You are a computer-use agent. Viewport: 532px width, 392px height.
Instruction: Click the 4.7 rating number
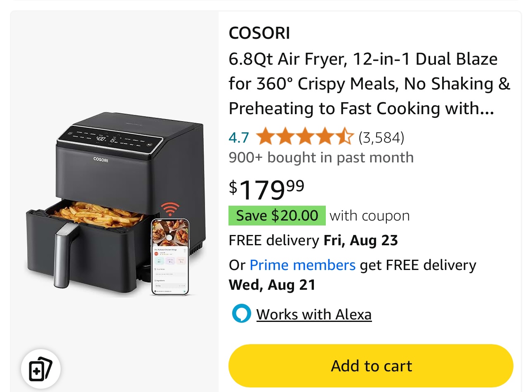click(239, 137)
